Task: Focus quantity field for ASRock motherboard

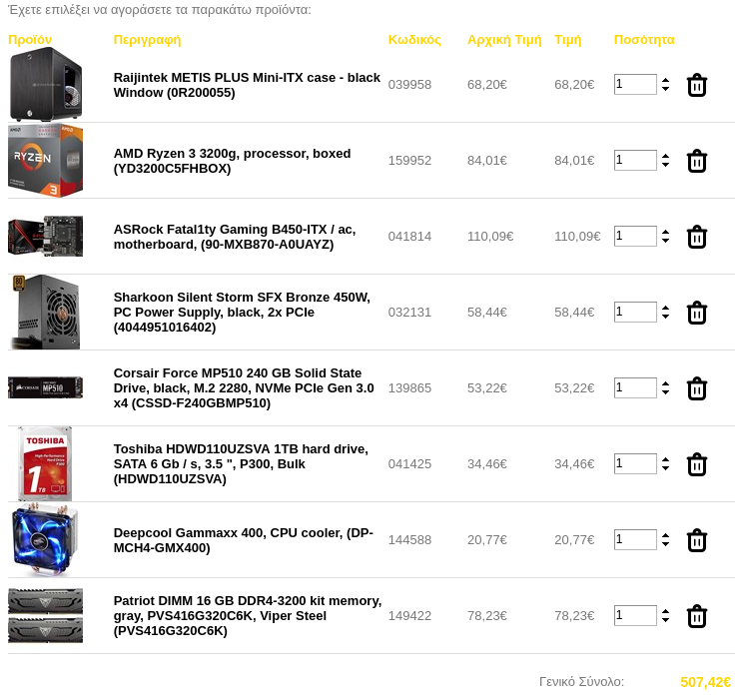Action: pyautogui.click(x=635, y=236)
